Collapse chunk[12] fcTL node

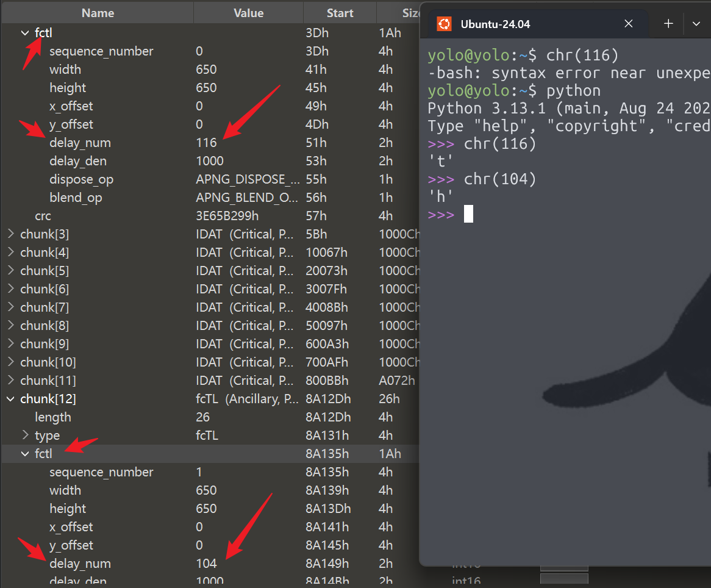pos(10,399)
